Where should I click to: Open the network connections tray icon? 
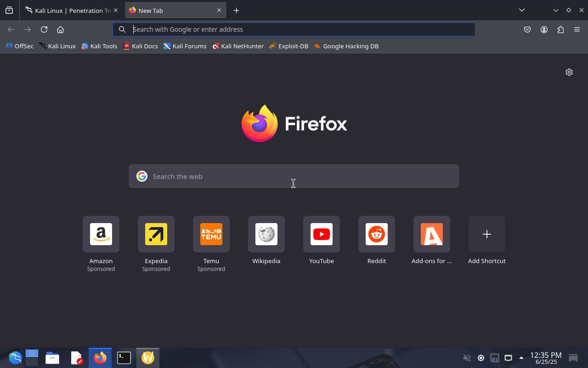click(509, 358)
